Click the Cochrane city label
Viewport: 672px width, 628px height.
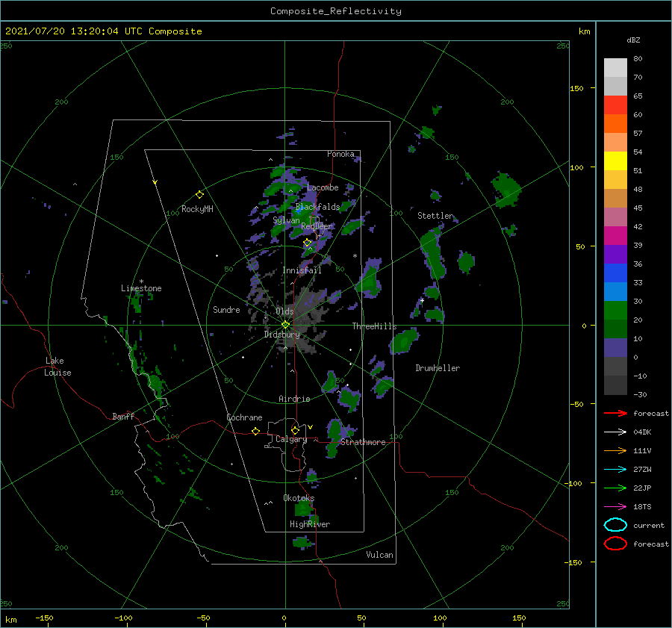coord(244,417)
